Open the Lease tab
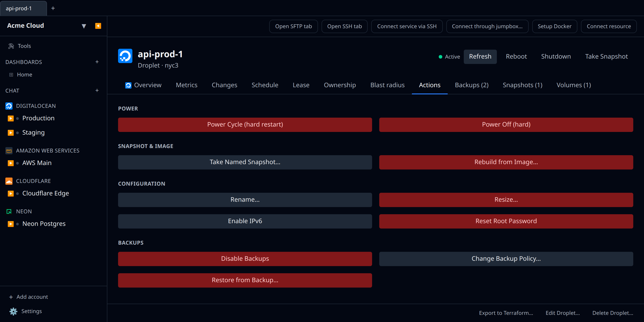This screenshot has width=644, height=322. tap(301, 85)
